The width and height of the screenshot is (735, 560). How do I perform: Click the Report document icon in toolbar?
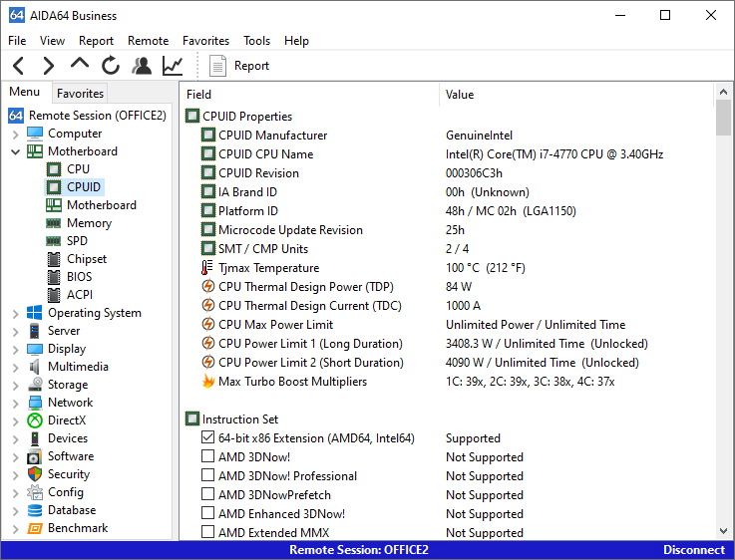pyautogui.click(x=217, y=66)
